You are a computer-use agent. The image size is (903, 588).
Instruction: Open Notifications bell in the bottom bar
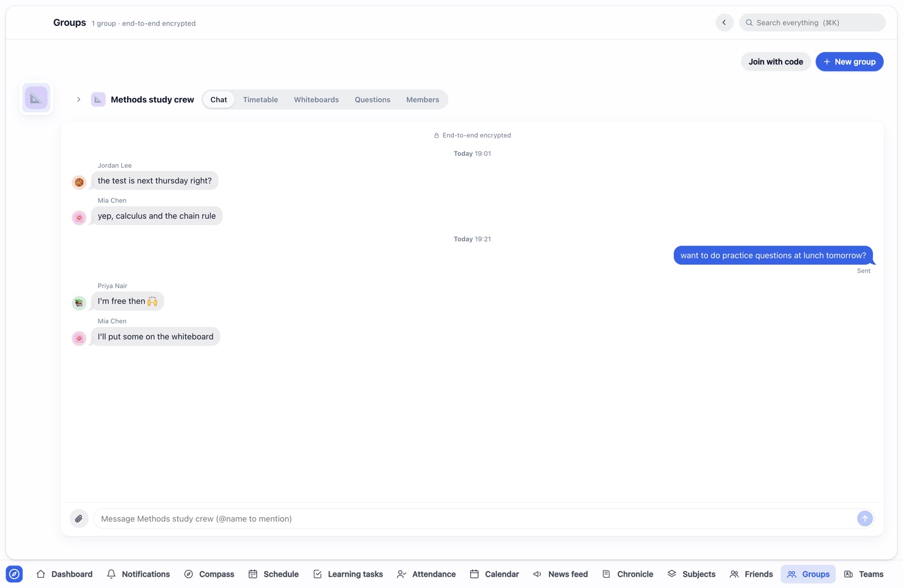pos(138,574)
